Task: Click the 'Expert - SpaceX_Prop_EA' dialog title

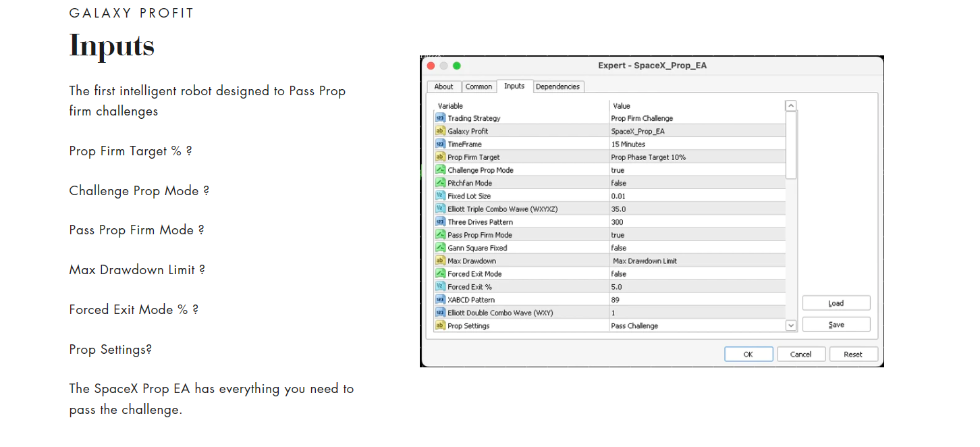Action: (x=653, y=65)
